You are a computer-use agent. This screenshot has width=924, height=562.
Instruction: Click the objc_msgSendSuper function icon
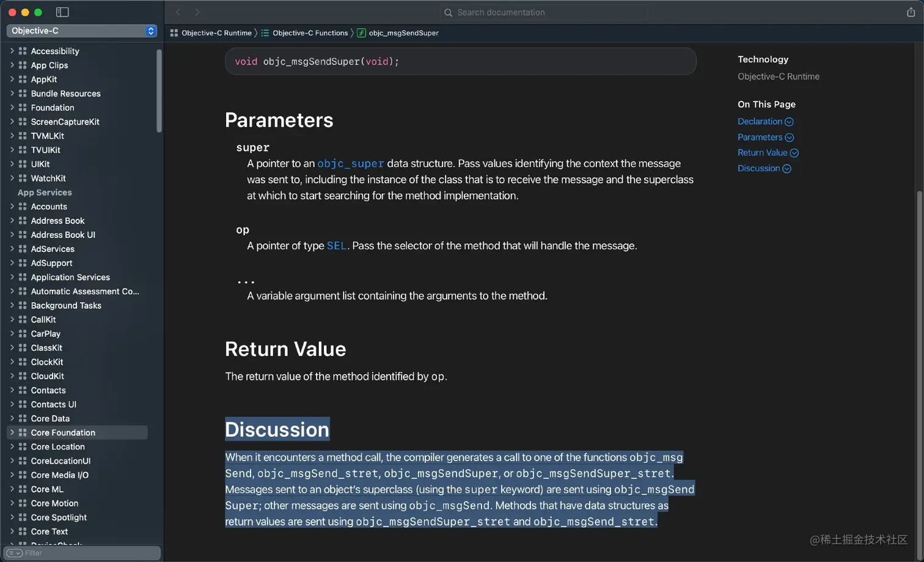point(361,33)
